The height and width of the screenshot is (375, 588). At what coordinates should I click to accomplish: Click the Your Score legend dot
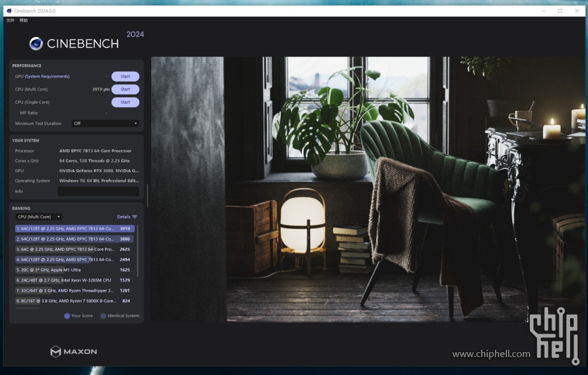click(x=66, y=315)
